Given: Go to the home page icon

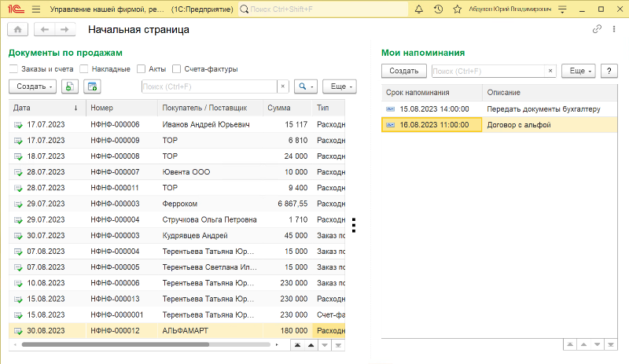Looking at the screenshot, I should (17, 29).
